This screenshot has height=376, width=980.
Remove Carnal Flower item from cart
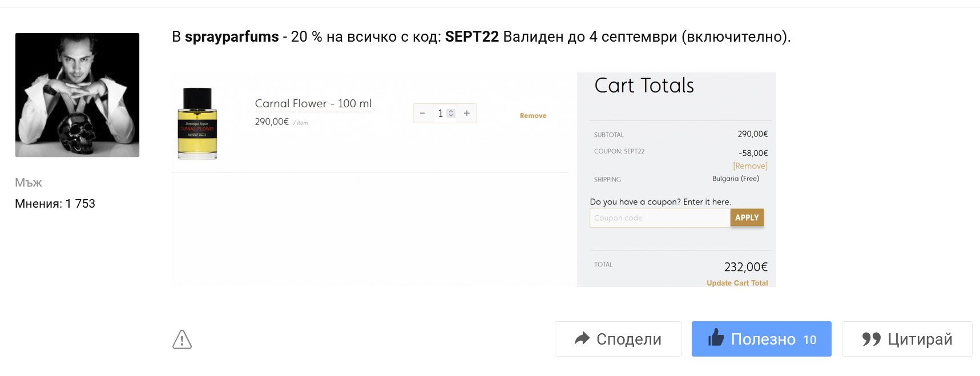533,116
